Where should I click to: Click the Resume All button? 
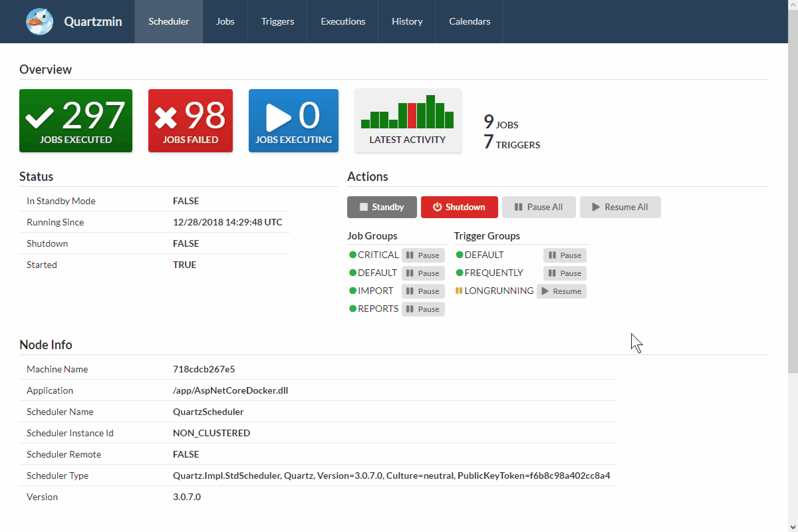point(620,207)
